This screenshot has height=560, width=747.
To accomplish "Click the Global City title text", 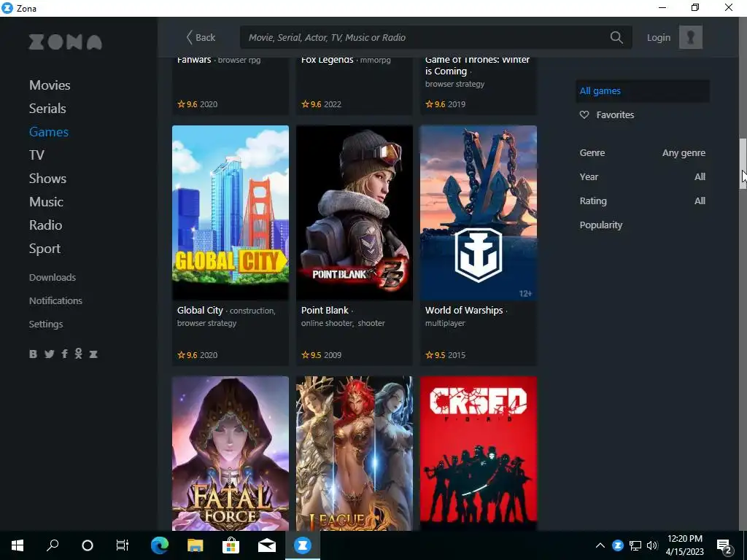I will click(x=200, y=311).
